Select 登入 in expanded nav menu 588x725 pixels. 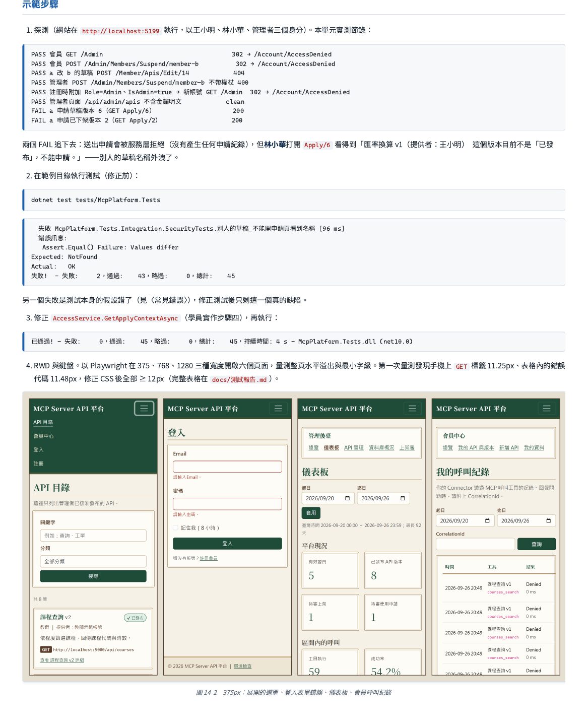point(38,449)
